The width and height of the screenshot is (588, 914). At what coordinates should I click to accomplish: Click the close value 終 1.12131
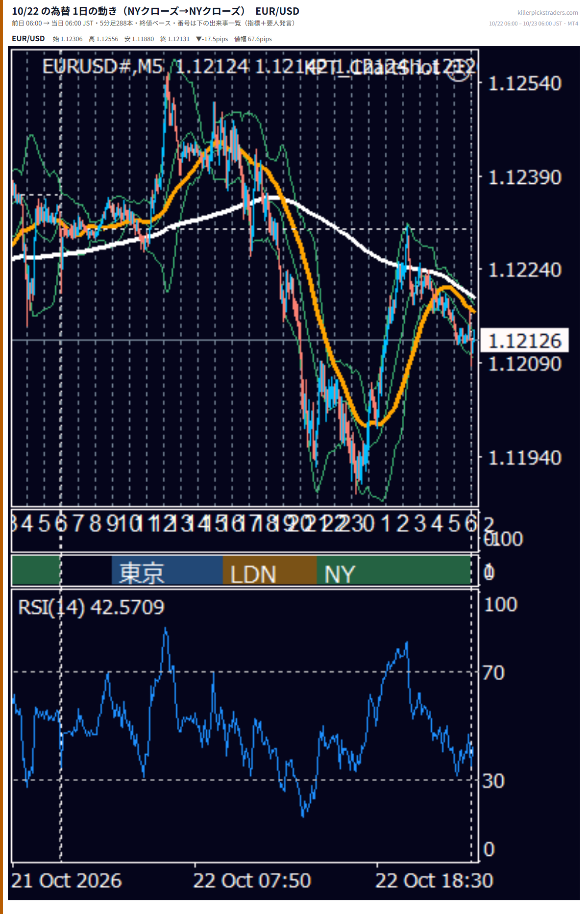pyautogui.click(x=175, y=39)
